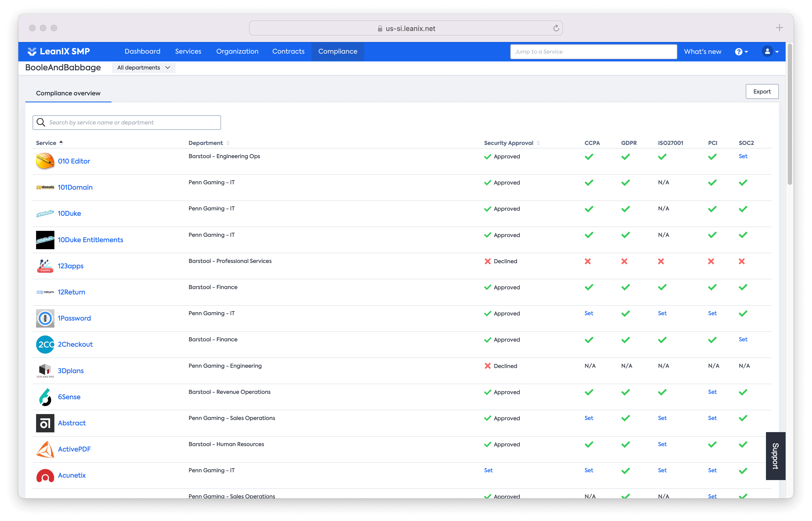812x521 pixels.
Task: Click the 1Password service icon
Action: tap(45, 318)
